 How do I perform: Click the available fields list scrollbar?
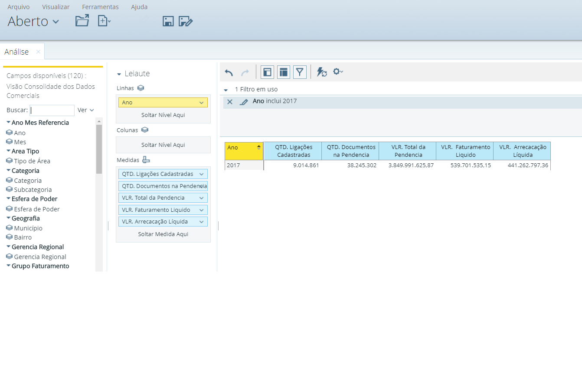pos(99,149)
